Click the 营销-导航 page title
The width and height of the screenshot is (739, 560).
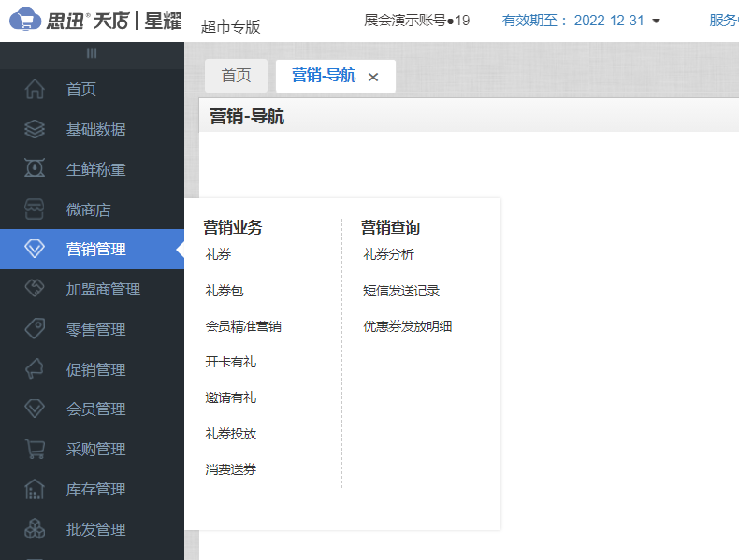(247, 116)
